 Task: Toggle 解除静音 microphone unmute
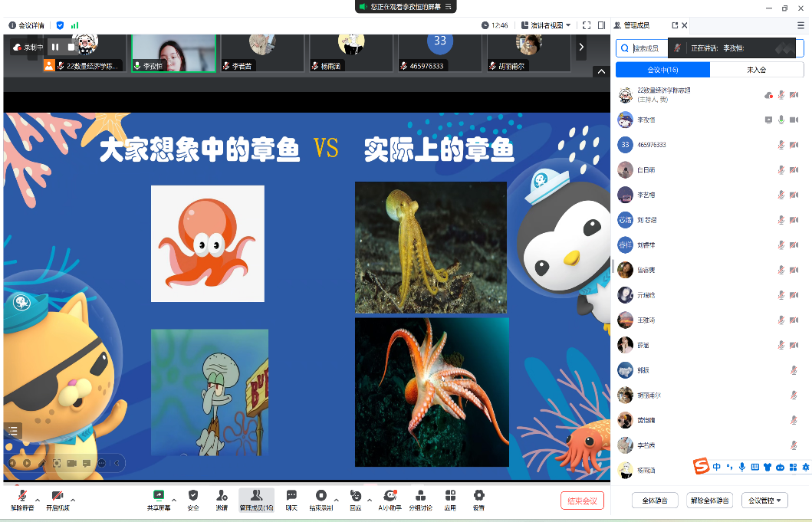22,496
